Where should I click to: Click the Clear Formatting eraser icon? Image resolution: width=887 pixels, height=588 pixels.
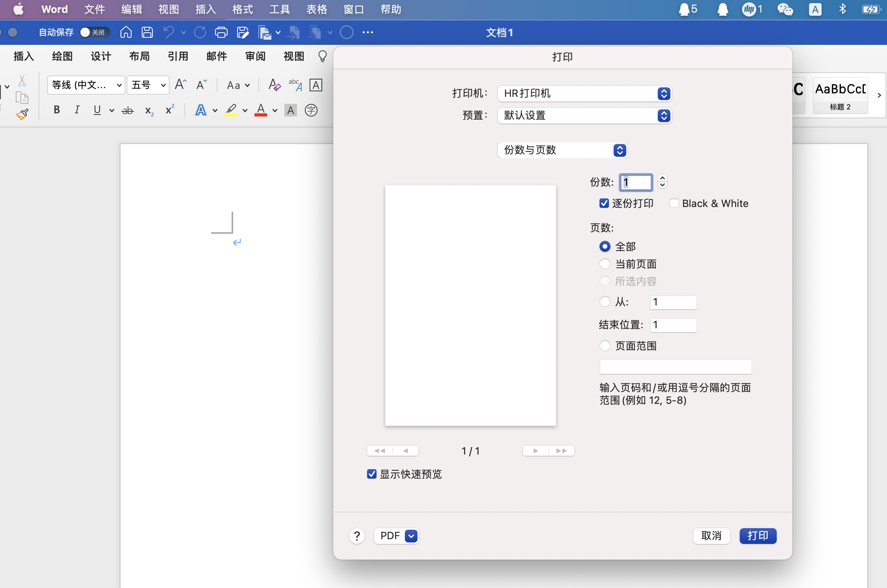(x=274, y=85)
